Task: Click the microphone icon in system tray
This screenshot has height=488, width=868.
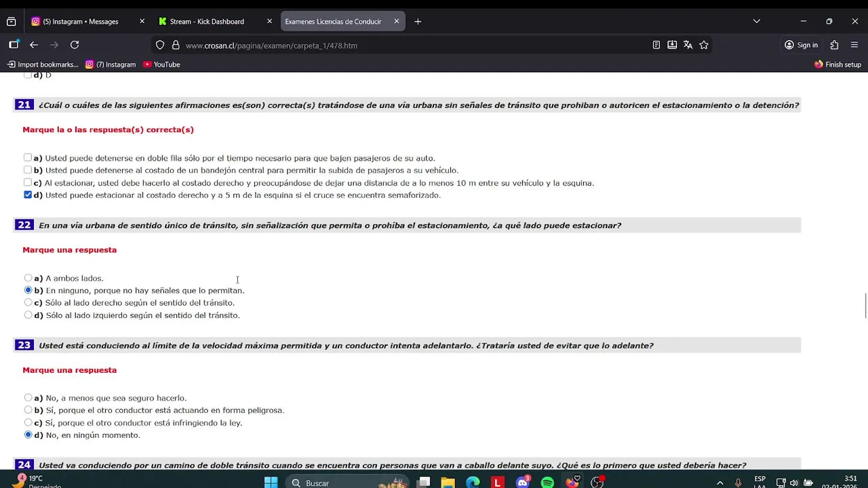Action: (738, 483)
